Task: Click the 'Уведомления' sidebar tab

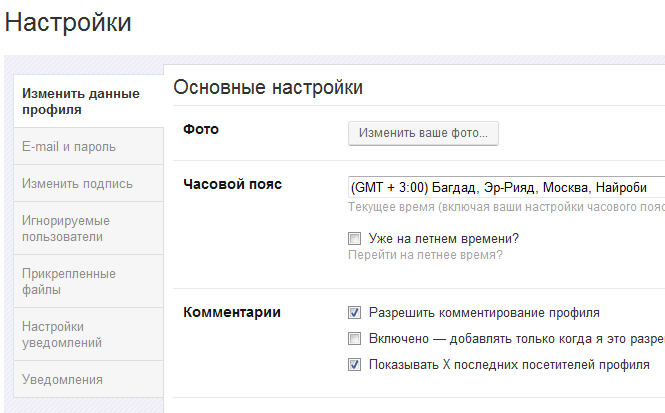Action: pos(62,379)
